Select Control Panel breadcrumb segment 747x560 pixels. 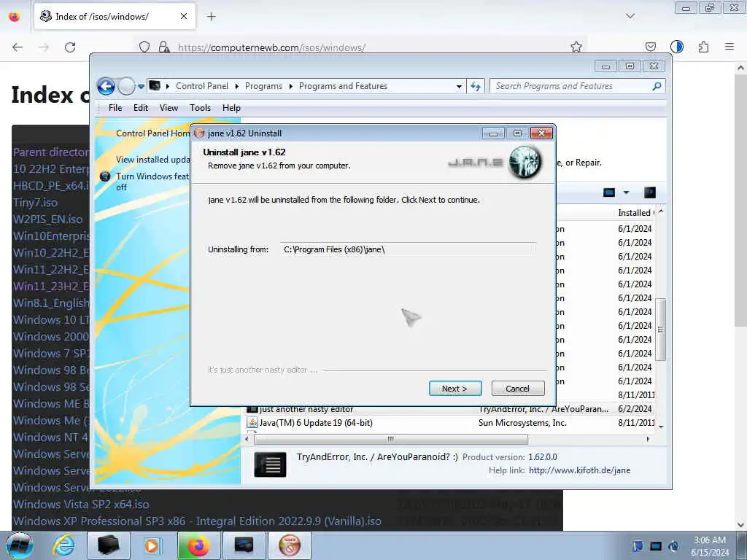pos(202,86)
